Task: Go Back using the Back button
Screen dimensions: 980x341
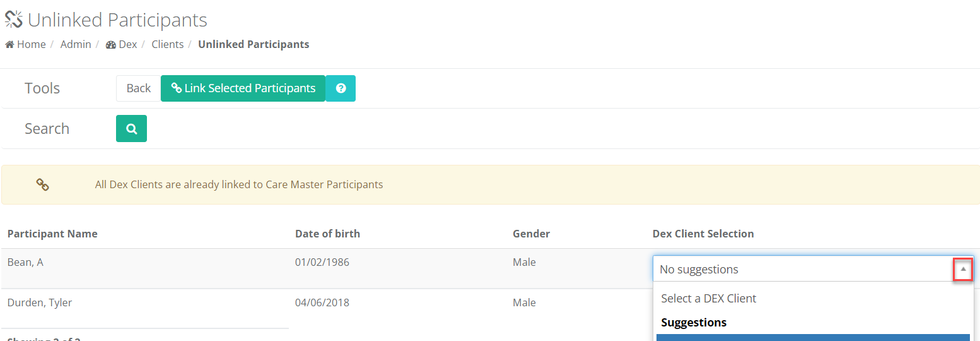Action: pyautogui.click(x=138, y=88)
